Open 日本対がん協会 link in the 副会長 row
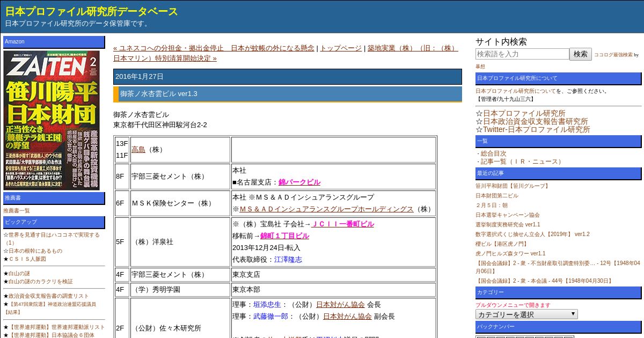Viewport: 644px width, 338px height. (x=347, y=316)
